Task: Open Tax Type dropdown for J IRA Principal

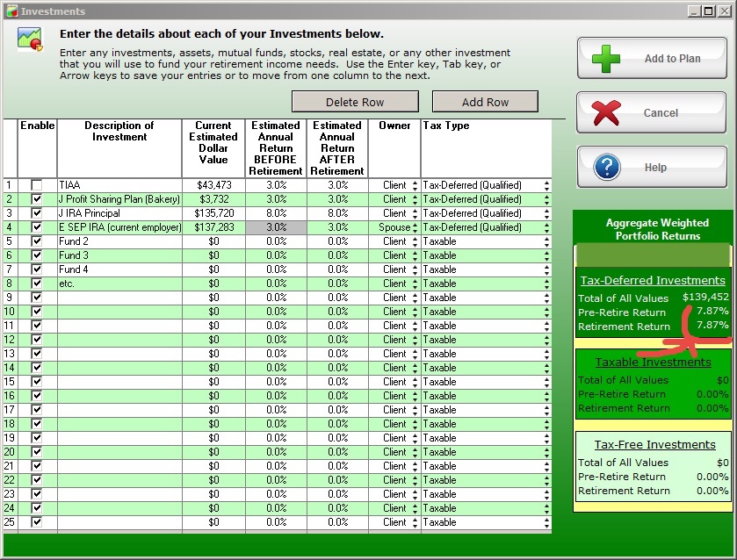Action: click(546, 214)
